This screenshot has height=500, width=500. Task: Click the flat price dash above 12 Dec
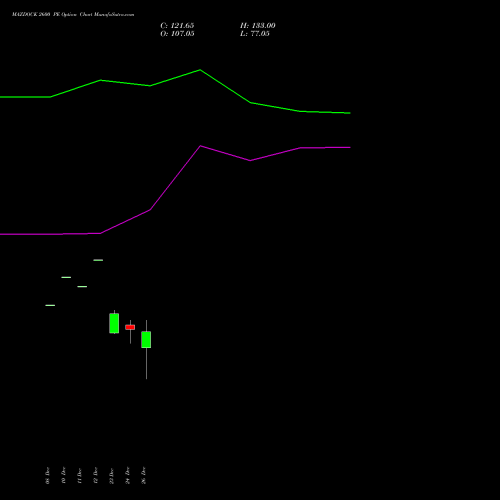click(98, 260)
